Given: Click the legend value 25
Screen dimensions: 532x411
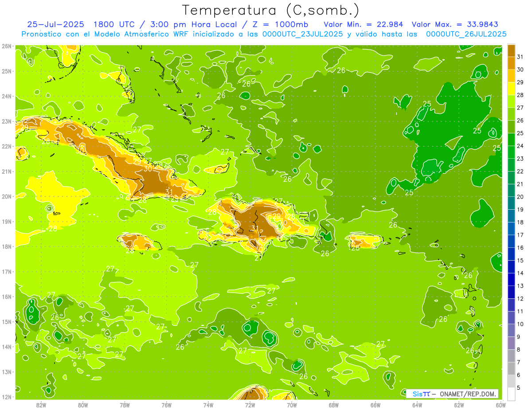Looking at the screenshot, I should (x=520, y=133).
